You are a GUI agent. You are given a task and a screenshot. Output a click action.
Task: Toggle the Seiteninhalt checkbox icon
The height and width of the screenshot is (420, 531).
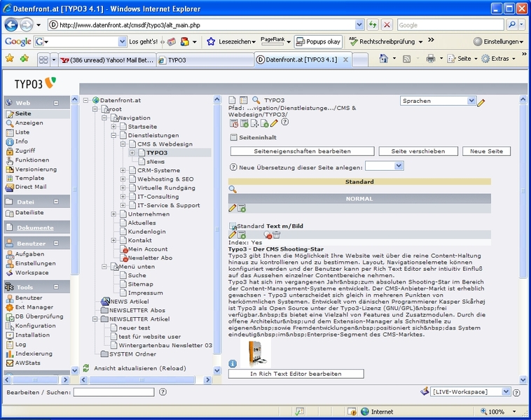[234, 137]
